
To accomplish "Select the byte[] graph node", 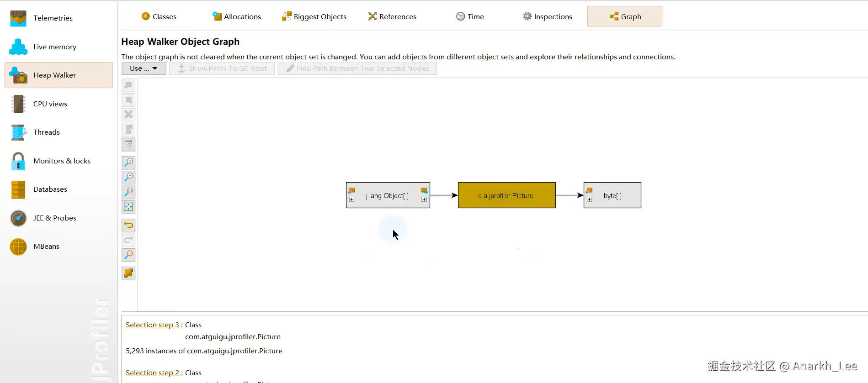I will click(612, 195).
